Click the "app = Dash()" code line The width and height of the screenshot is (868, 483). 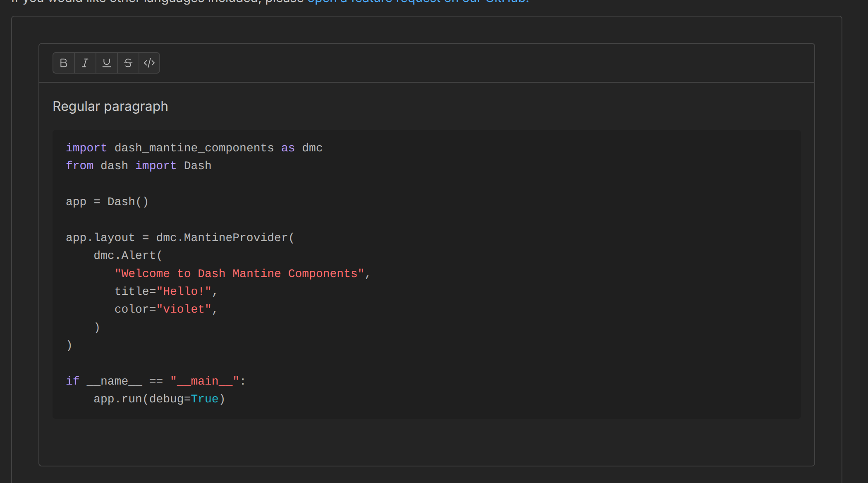click(107, 202)
